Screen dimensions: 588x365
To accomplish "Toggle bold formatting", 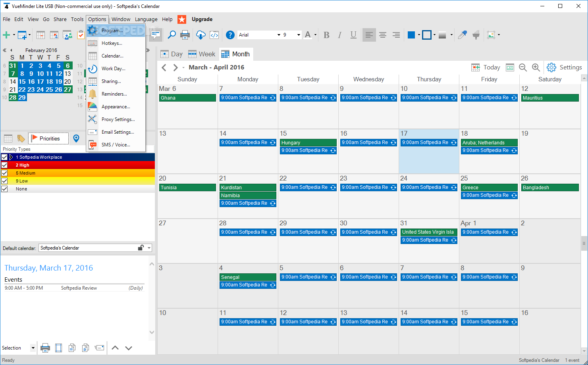I will 326,35.
